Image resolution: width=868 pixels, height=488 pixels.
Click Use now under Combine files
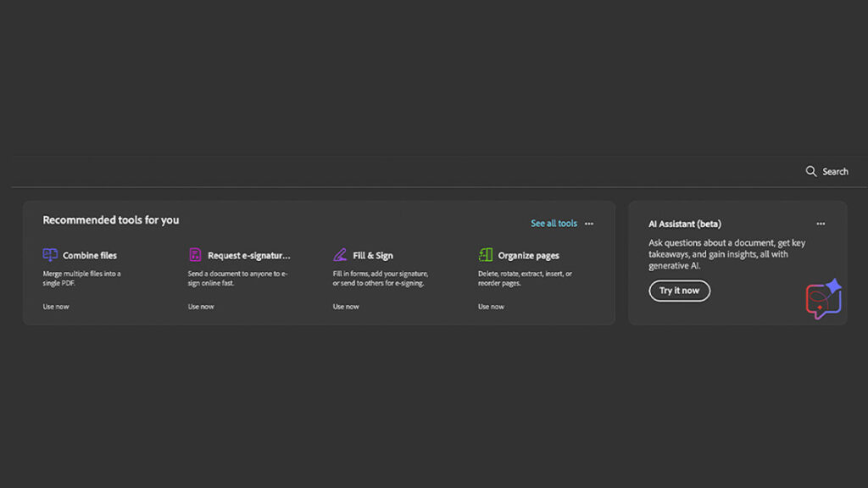pyautogui.click(x=56, y=307)
